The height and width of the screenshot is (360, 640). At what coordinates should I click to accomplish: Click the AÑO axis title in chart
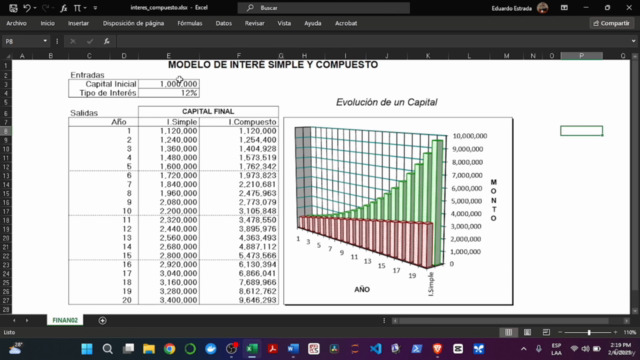click(x=362, y=289)
